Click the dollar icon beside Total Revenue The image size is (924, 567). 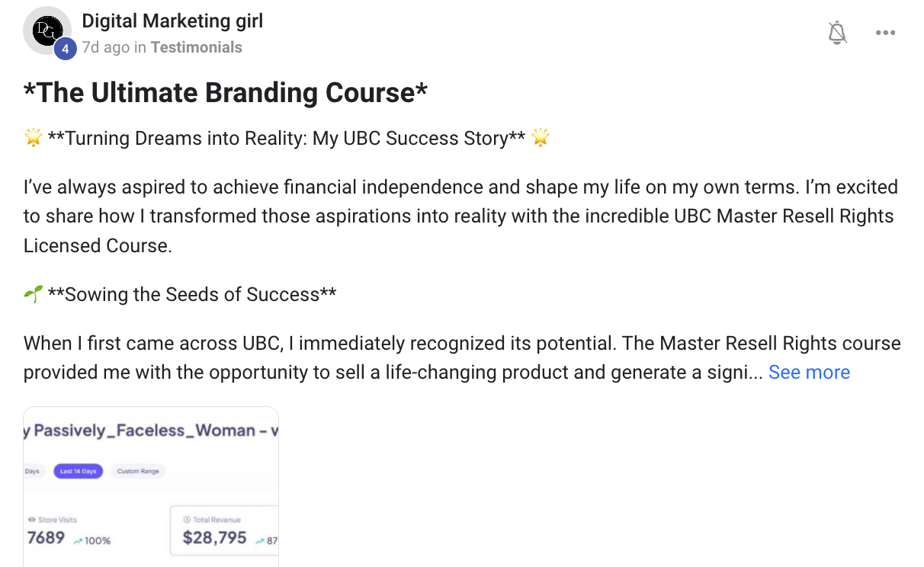187,520
